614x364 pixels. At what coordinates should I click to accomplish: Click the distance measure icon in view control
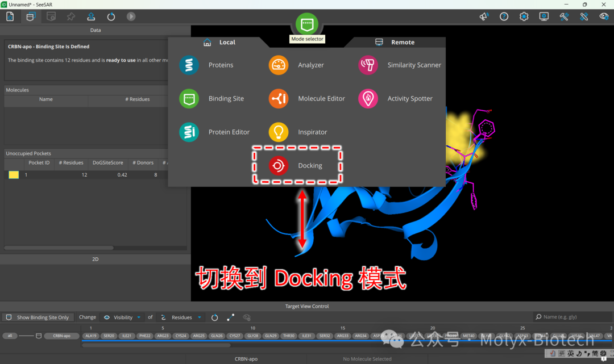tap(231, 317)
